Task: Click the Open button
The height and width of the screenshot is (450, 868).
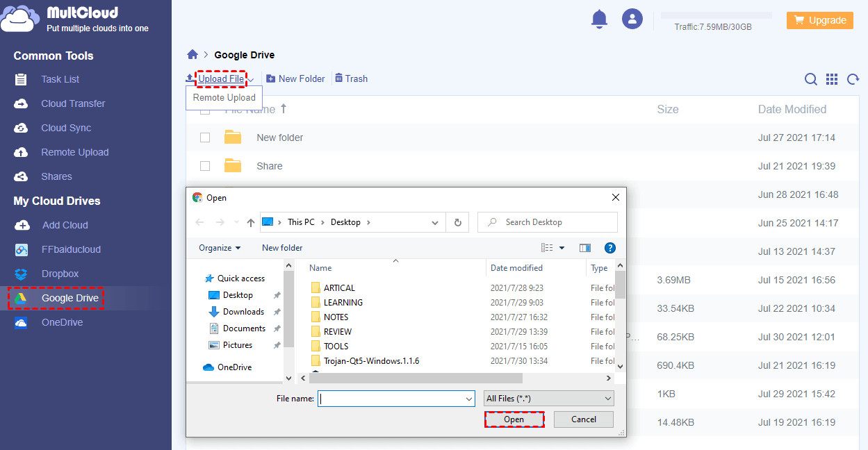Action: pyautogui.click(x=514, y=419)
